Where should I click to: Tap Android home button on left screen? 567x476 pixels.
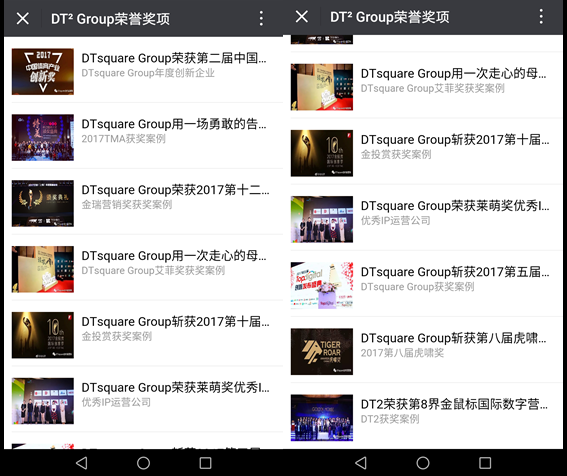pyautogui.click(x=143, y=463)
